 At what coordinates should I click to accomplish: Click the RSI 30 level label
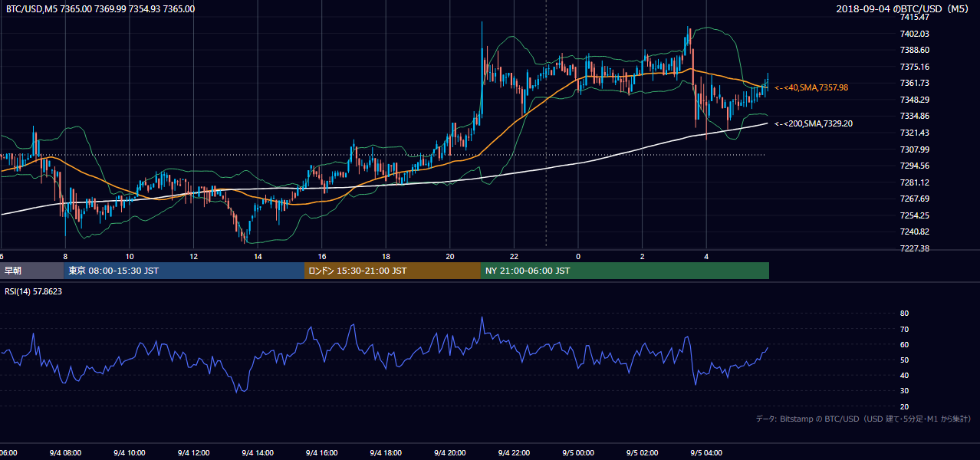tap(904, 391)
